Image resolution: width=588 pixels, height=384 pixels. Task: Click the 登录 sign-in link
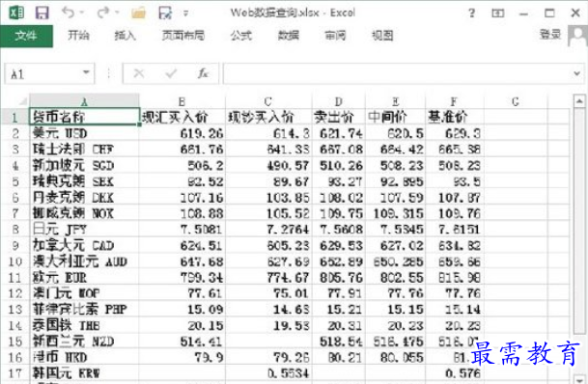click(x=550, y=35)
